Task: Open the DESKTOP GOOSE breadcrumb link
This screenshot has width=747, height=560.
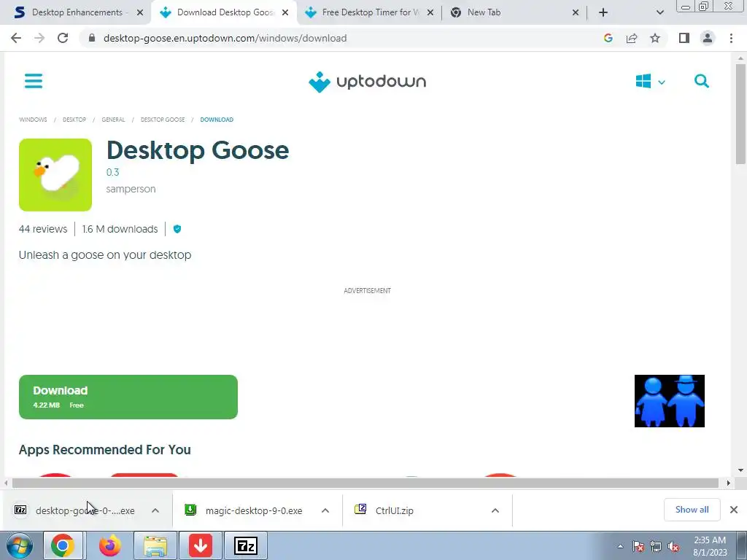Action: pos(163,120)
